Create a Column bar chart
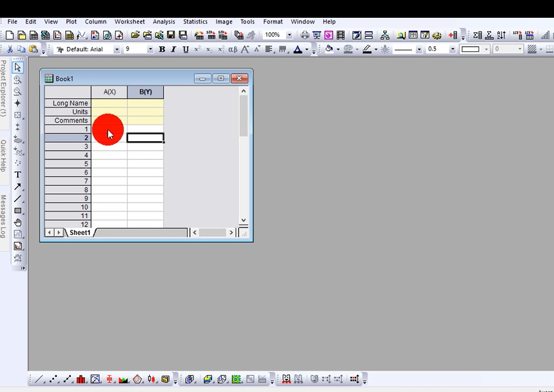 (81, 379)
